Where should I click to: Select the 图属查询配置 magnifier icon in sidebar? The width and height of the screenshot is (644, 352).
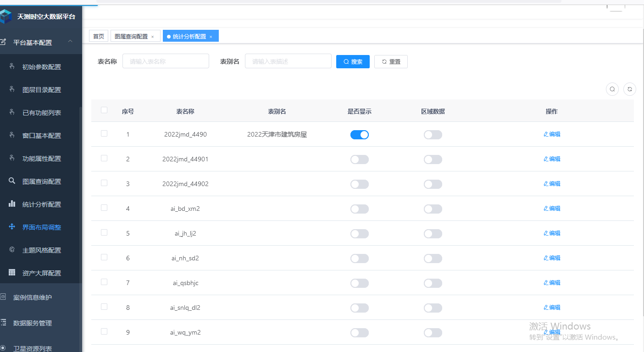coord(11,181)
